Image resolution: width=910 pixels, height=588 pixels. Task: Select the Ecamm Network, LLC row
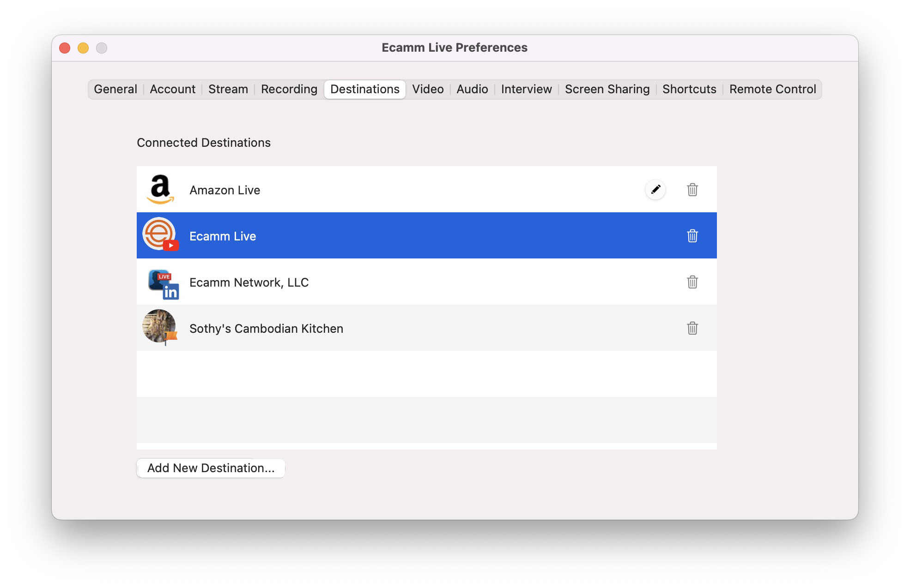[427, 282]
